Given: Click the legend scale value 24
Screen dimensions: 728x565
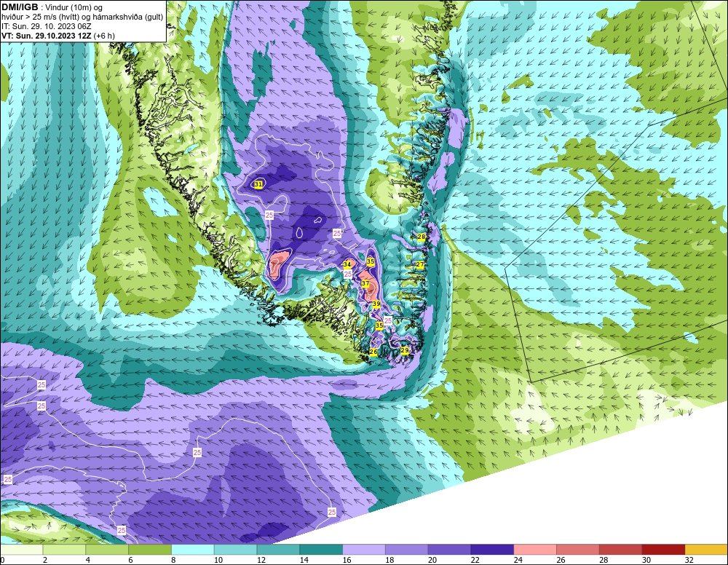Looking at the screenshot, I should tap(518, 560).
